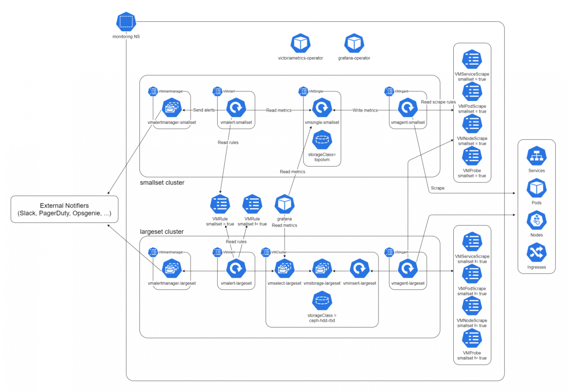This screenshot has width=569, height=392.
Task: Click VMServiceScrape smallset != true icon
Action: [x=472, y=242]
